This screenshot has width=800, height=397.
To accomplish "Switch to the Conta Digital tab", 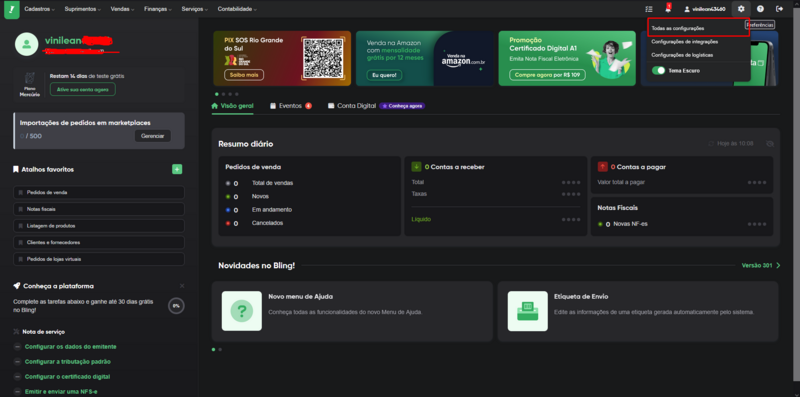I will click(x=352, y=106).
